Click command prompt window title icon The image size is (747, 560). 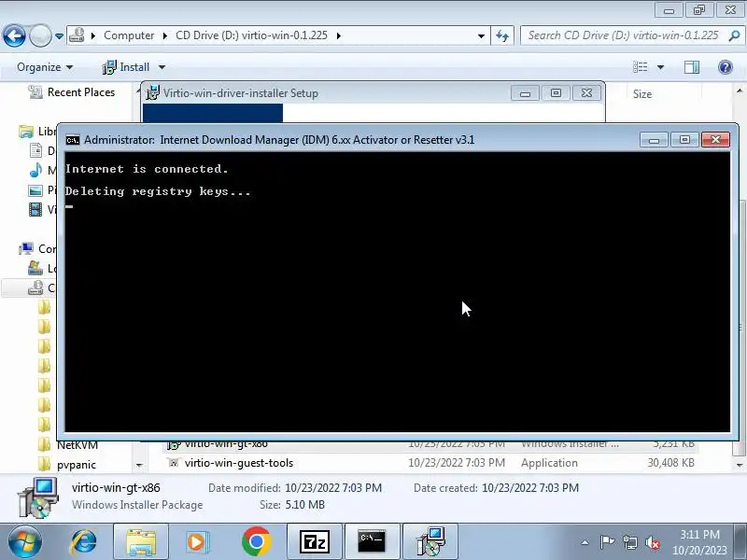(73, 140)
